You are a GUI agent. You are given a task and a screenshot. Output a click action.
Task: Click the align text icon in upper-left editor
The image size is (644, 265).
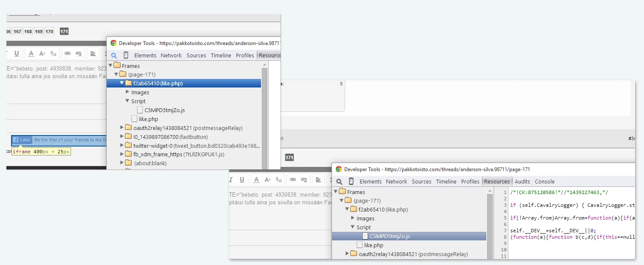point(93,54)
